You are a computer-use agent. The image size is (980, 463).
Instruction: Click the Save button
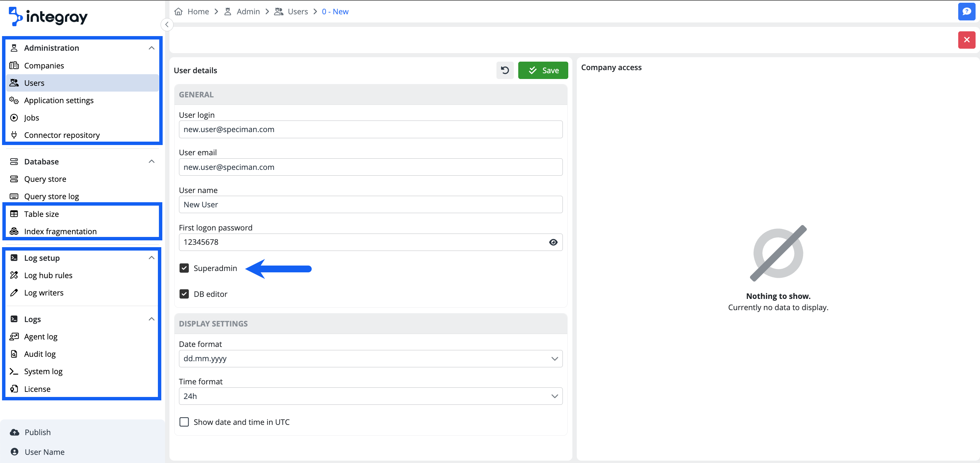[543, 70]
